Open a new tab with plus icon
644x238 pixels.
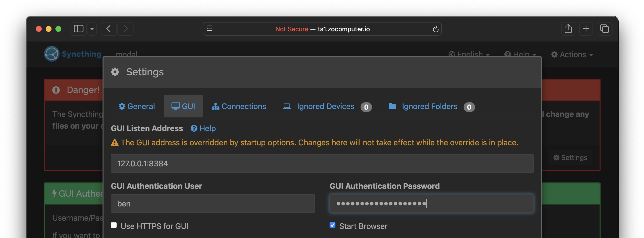coord(586,29)
